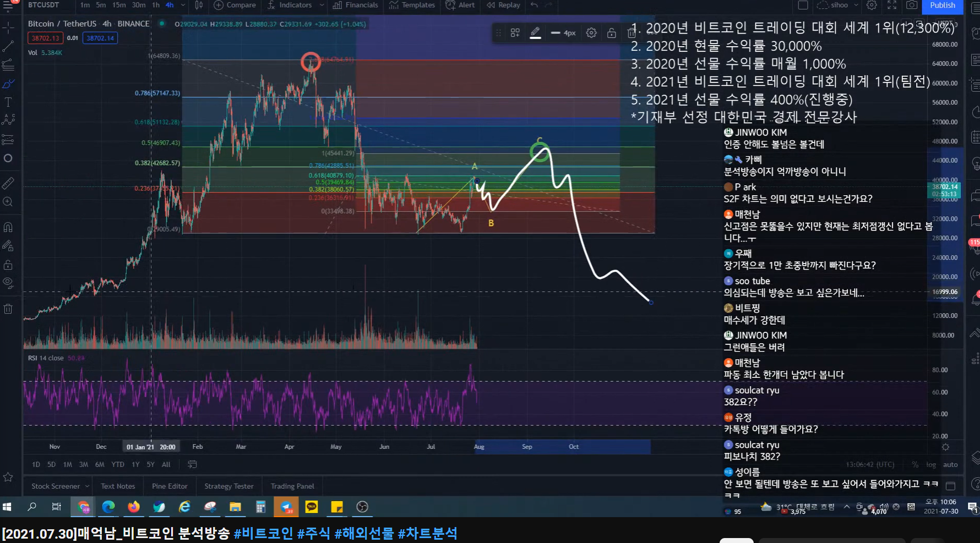
Task: Change brush color via pencil swatch
Action: [x=535, y=33]
